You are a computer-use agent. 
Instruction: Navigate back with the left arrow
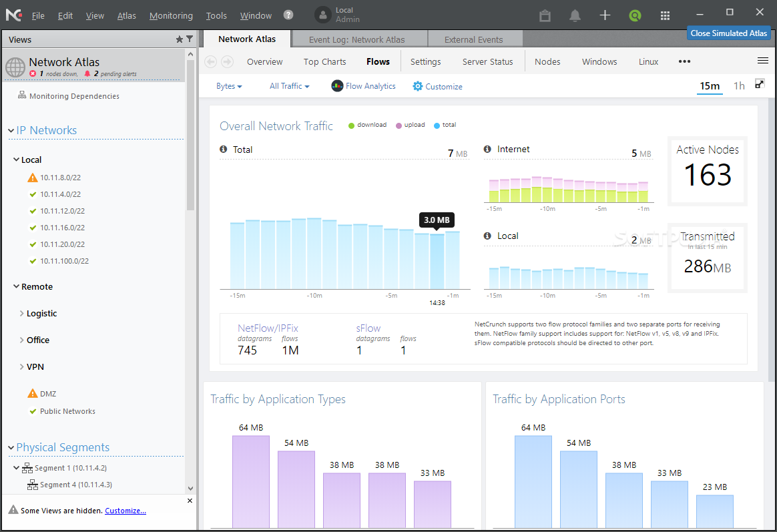click(210, 61)
